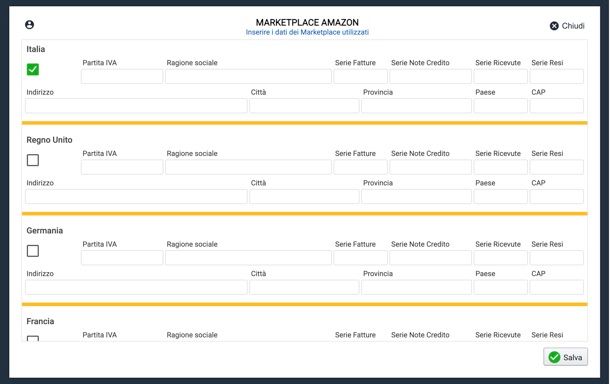
Task: Close the dialog via Chiudi text
Action: 573,26
